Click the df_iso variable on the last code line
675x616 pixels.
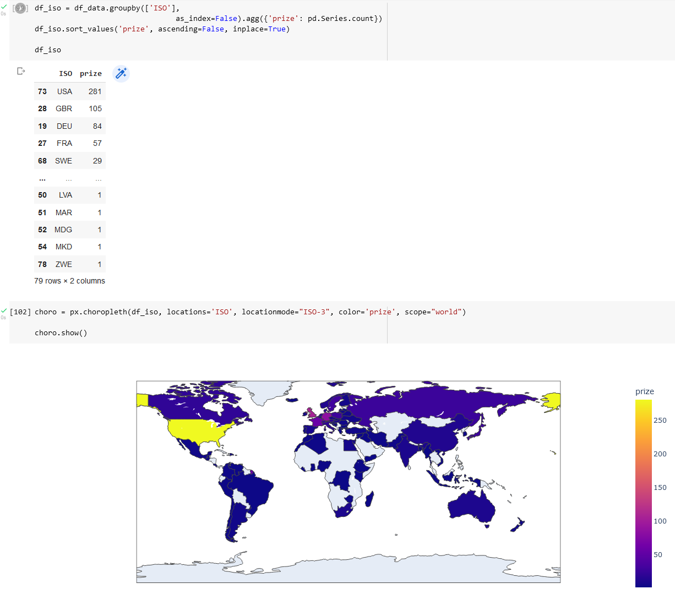tap(47, 50)
